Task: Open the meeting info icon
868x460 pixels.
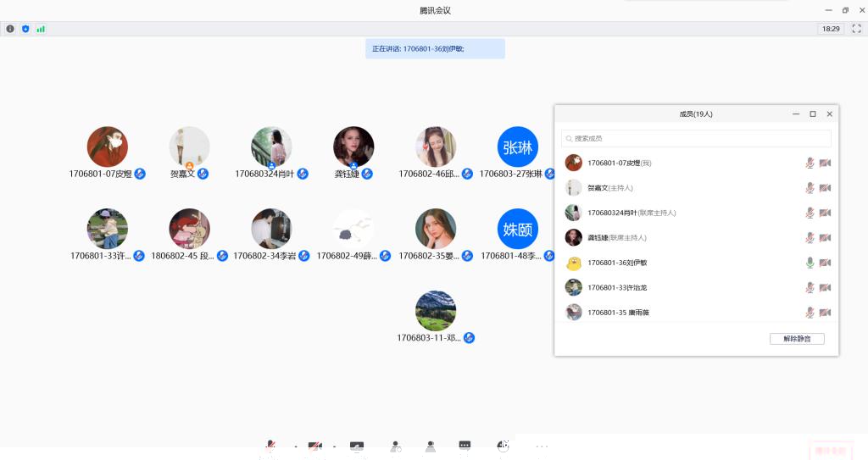Action: [x=10, y=29]
